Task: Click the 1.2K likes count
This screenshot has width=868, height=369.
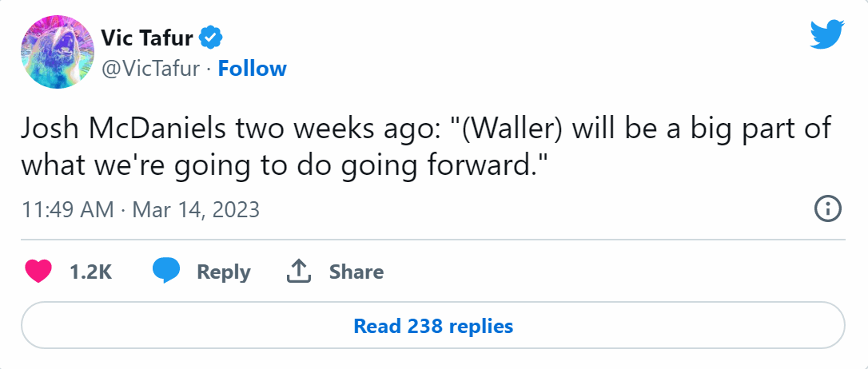Action: tap(90, 272)
